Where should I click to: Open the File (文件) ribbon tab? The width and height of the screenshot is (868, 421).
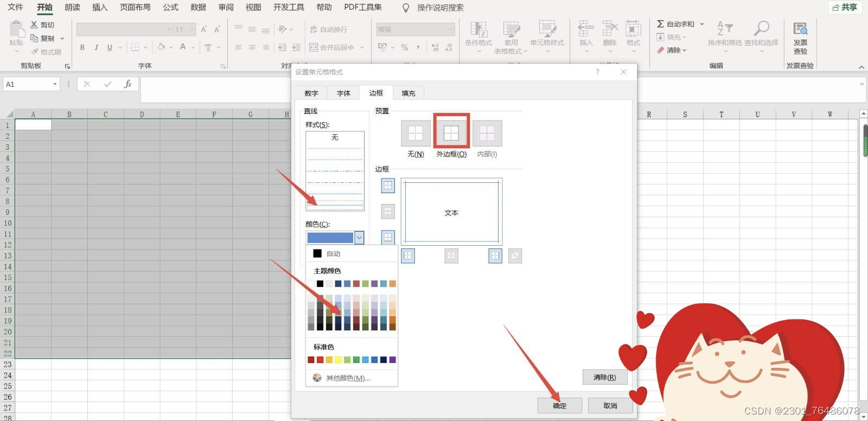coord(15,7)
